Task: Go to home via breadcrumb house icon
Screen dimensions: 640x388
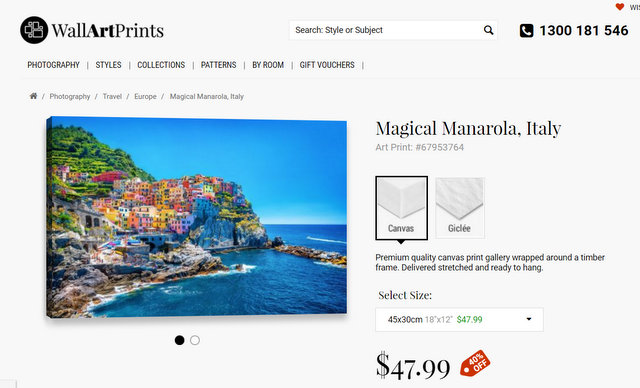Action: [x=33, y=96]
